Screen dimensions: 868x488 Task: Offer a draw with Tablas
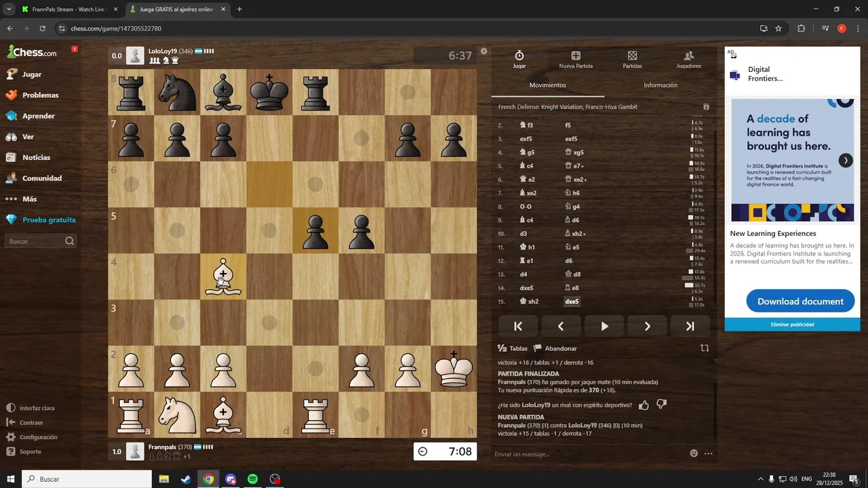[x=513, y=348]
